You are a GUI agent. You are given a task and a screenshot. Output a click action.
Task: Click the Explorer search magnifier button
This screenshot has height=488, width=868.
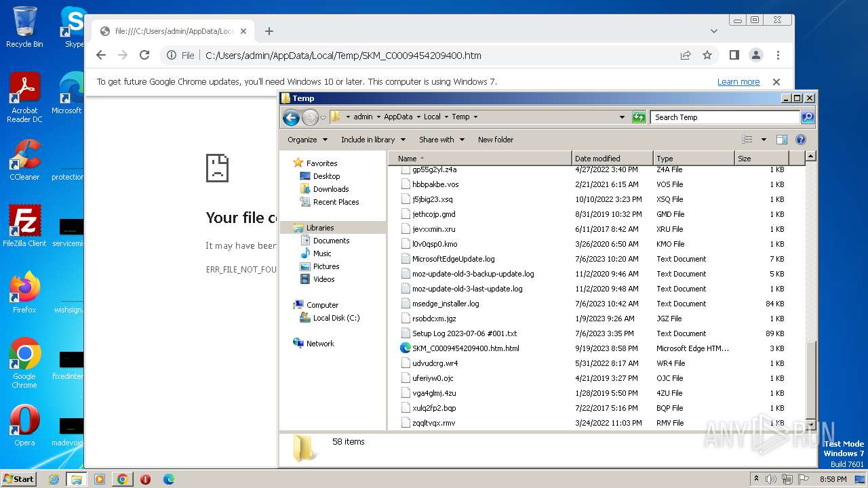tap(808, 117)
